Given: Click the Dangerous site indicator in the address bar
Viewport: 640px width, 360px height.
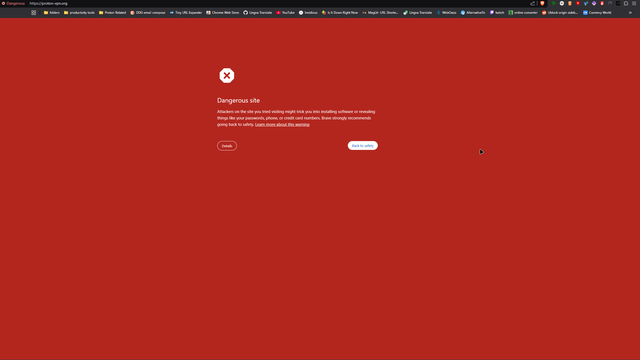Looking at the screenshot, I should (x=13, y=3).
